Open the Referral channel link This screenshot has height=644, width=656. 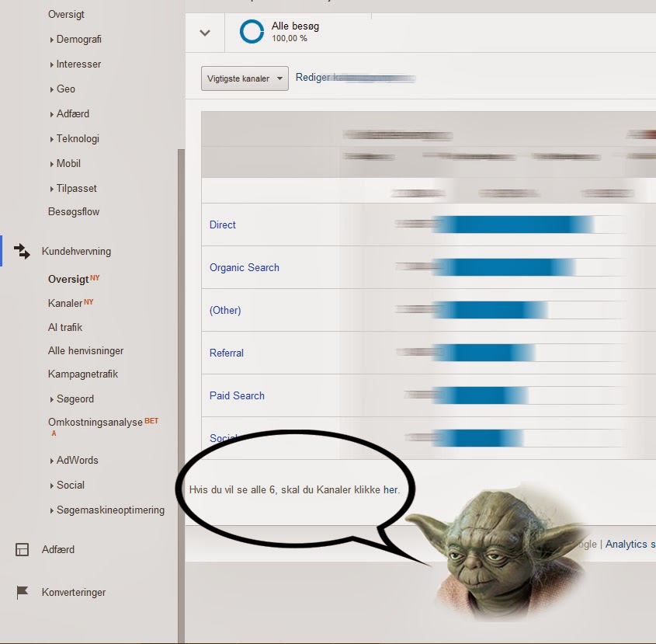click(227, 353)
